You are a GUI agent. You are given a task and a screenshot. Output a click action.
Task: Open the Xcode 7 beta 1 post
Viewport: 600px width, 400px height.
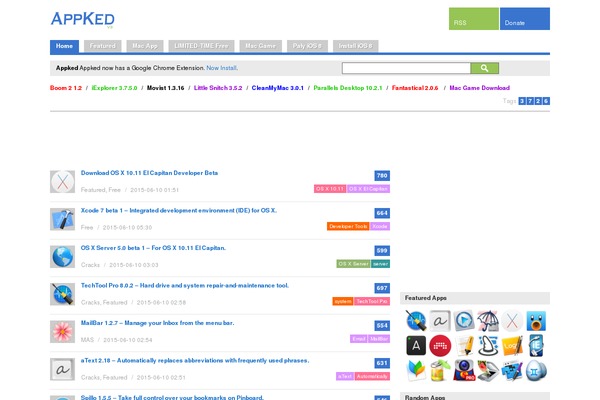[x=179, y=211]
